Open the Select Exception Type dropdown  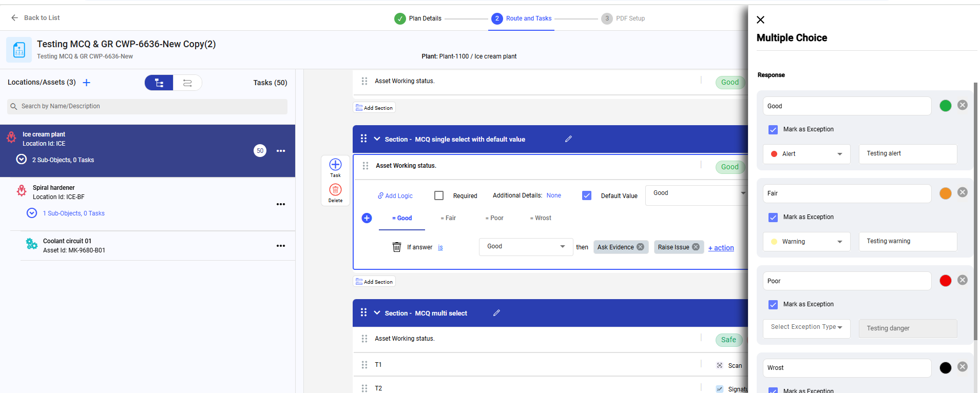coord(806,327)
